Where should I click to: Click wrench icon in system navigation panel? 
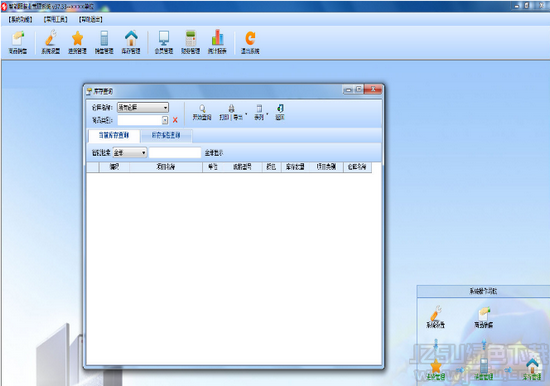click(436, 313)
